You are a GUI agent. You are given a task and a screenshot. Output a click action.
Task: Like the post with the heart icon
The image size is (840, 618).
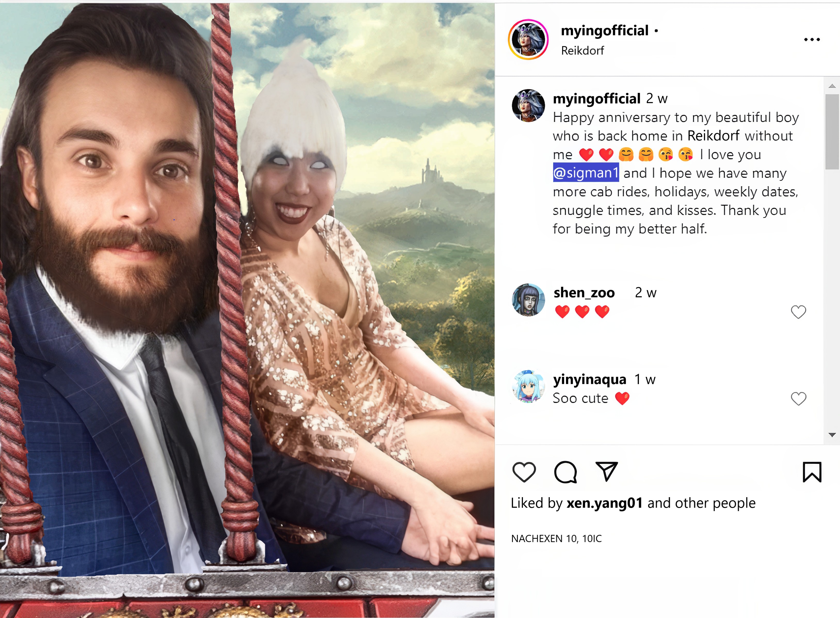click(524, 472)
